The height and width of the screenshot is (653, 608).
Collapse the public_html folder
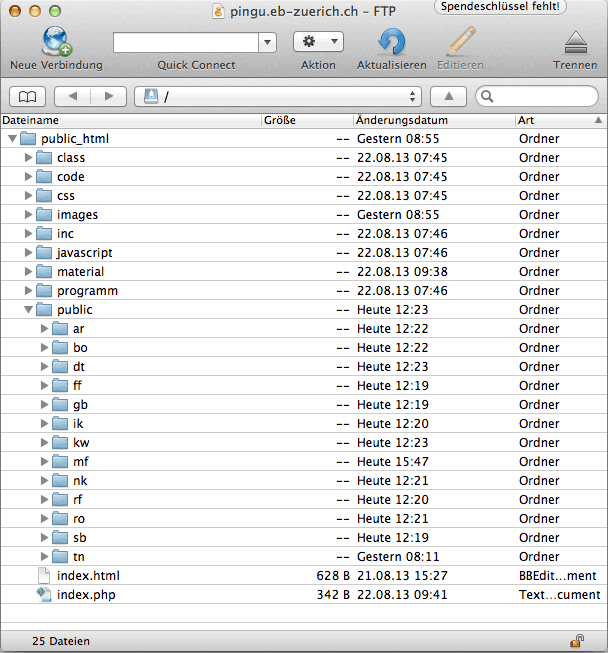[12, 139]
